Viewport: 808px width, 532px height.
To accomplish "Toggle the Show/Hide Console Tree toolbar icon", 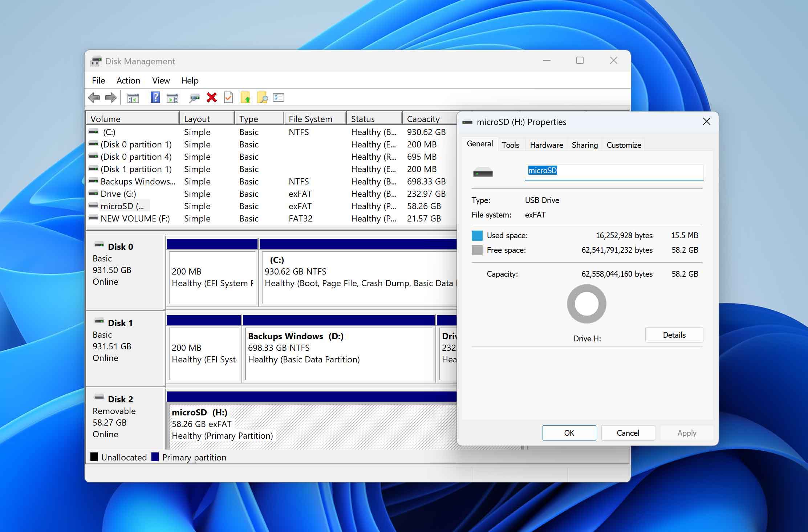I will tap(133, 98).
